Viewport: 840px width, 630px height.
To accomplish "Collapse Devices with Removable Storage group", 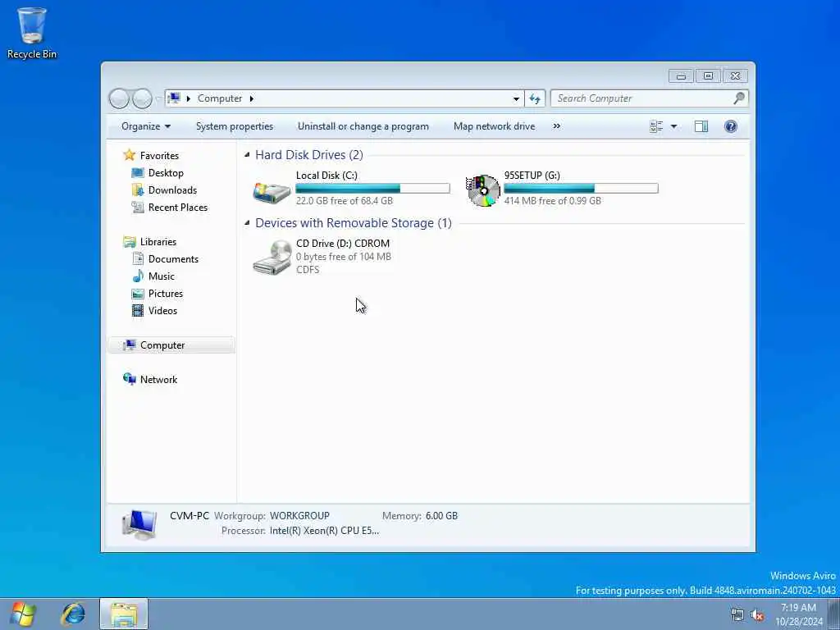I will coord(247,223).
